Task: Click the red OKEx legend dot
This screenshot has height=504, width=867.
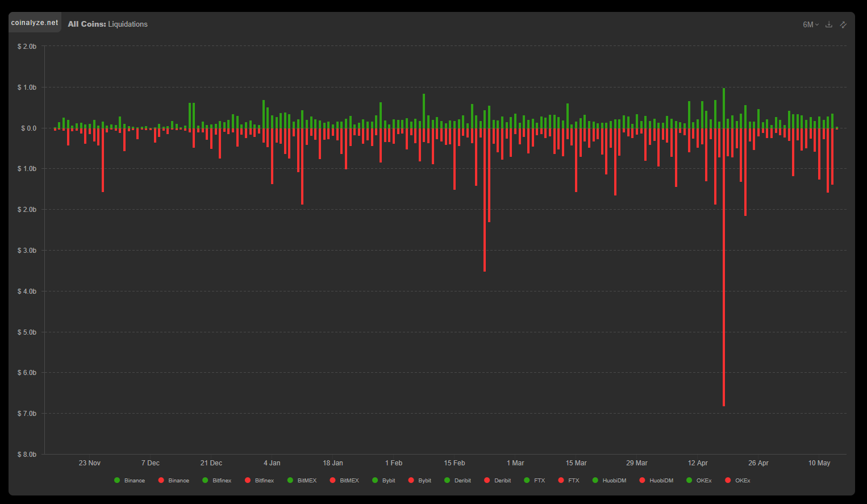Action: [x=728, y=481]
